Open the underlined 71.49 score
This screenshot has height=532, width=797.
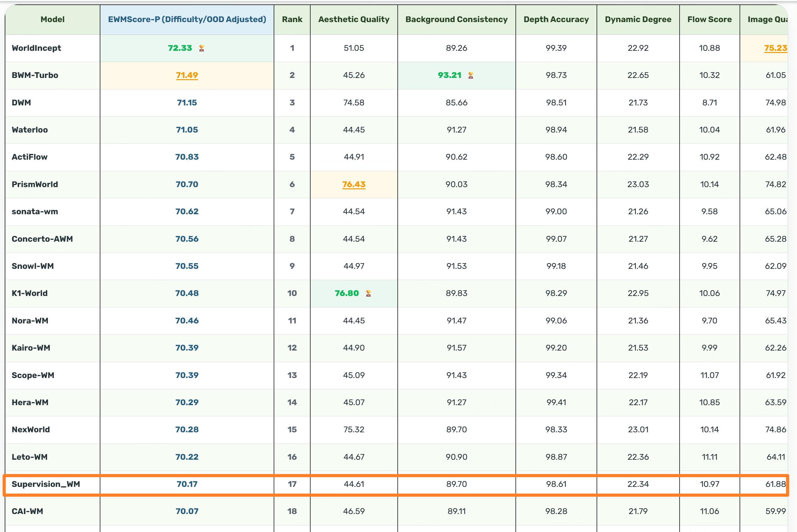point(187,75)
